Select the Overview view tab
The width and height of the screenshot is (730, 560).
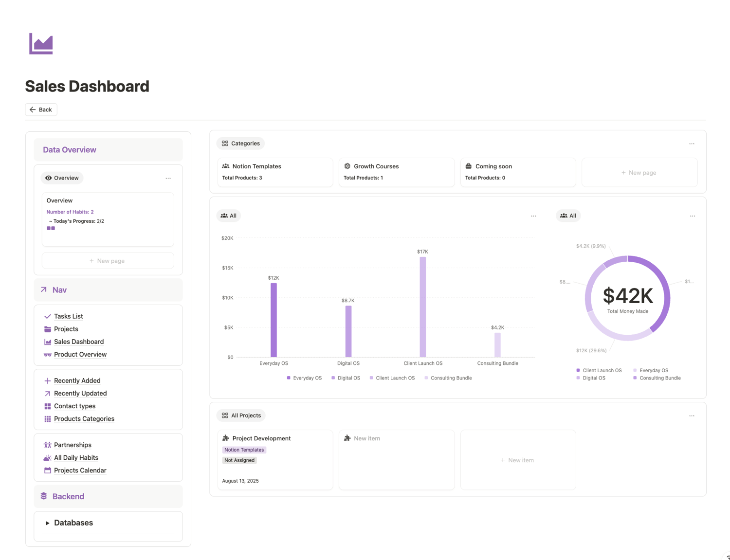(x=62, y=178)
